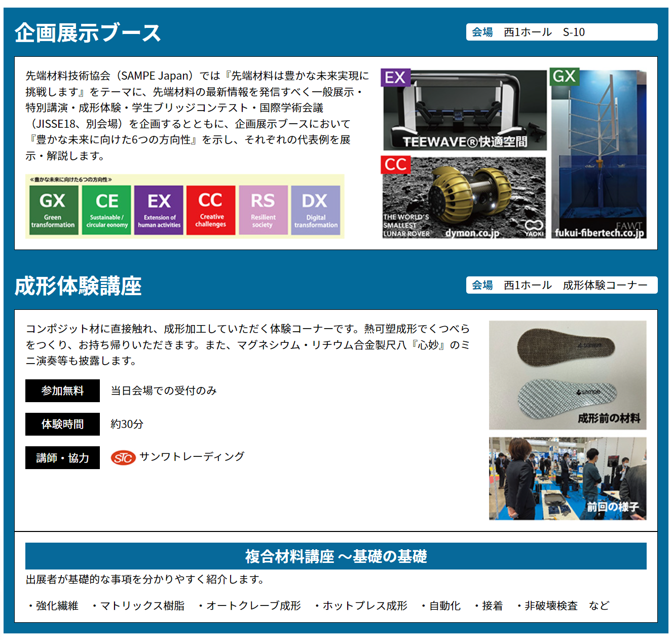Click the green GX badge on the wind turbine photo
The height and width of the screenshot is (640, 672).
(564, 77)
